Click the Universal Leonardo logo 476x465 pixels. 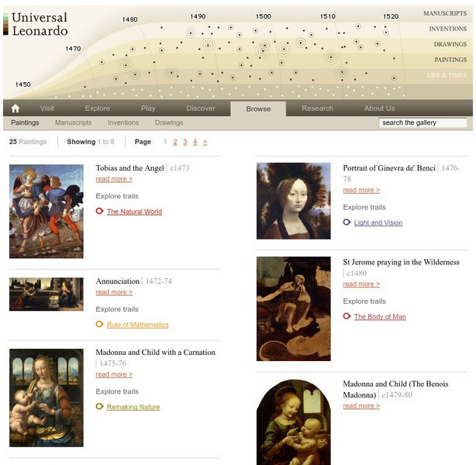click(40, 24)
